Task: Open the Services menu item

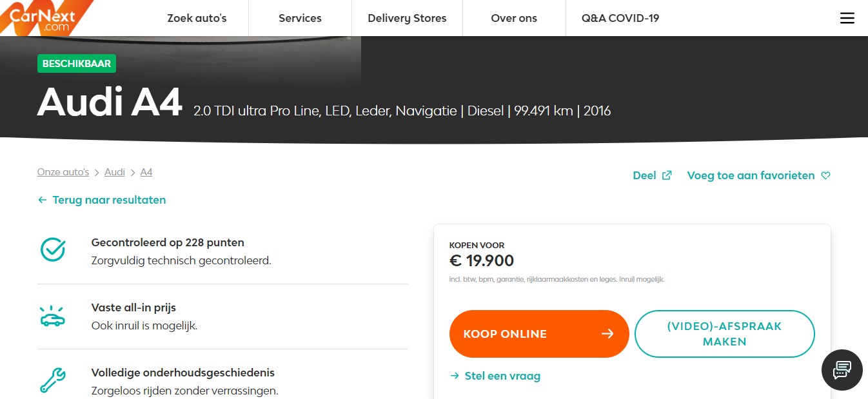Action: coord(300,18)
